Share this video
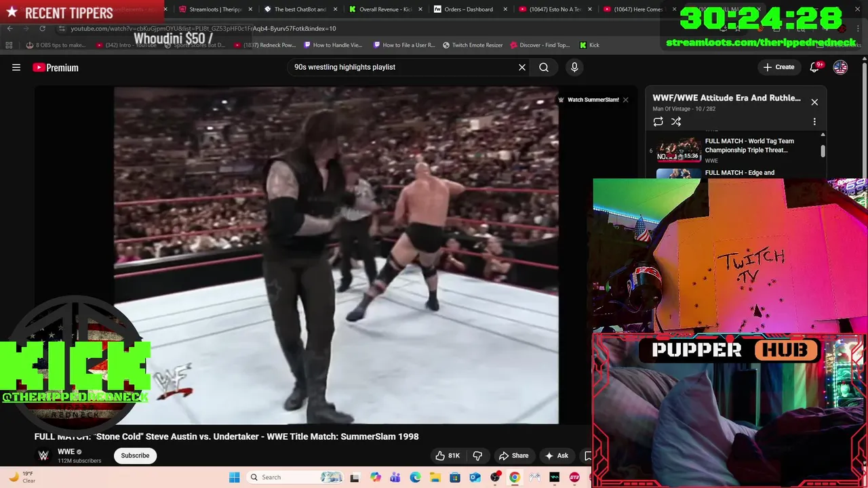The height and width of the screenshot is (488, 868). pyautogui.click(x=513, y=455)
